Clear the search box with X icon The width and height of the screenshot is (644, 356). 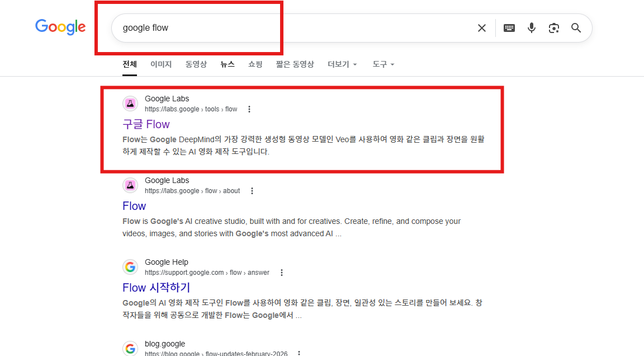click(482, 28)
